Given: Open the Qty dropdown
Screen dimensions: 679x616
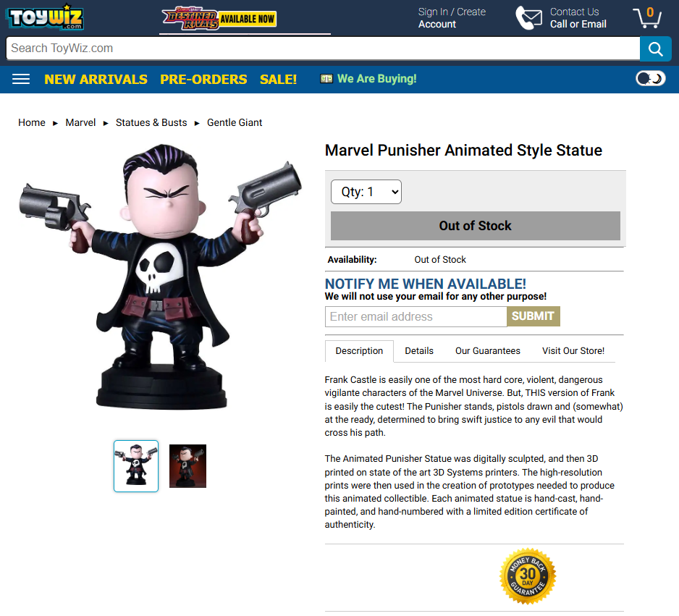Looking at the screenshot, I should pyautogui.click(x=366, y=192).
